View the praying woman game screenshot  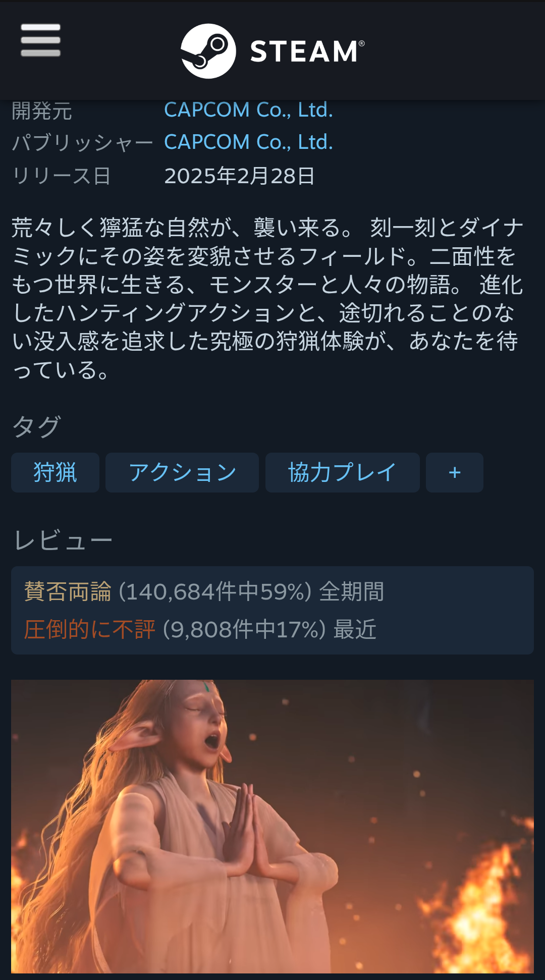[x=272, y=826]
